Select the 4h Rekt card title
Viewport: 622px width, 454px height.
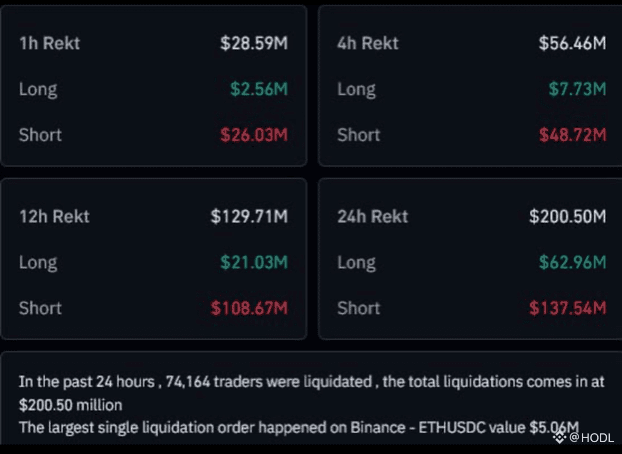[368, 43]
